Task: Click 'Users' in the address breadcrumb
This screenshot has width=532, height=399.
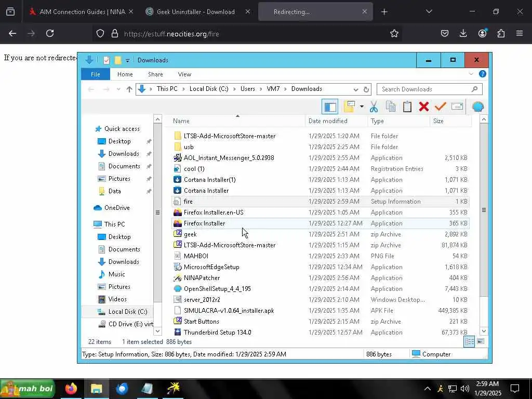Action: (248, 89)
